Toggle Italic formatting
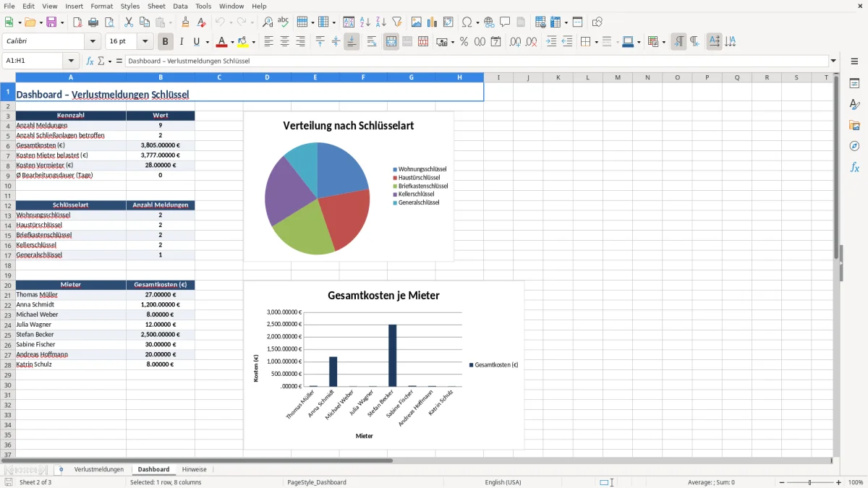This screenshot has width=868, height=488. pos(182,42)
